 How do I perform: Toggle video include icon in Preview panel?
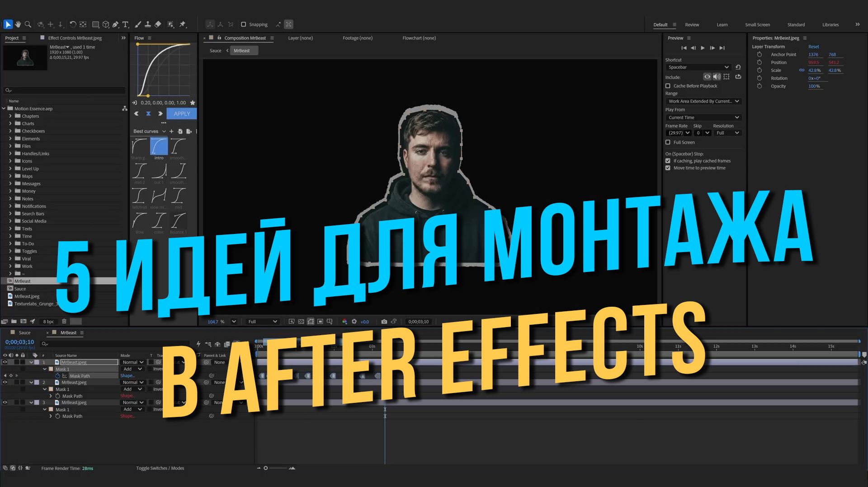[707, 77]
